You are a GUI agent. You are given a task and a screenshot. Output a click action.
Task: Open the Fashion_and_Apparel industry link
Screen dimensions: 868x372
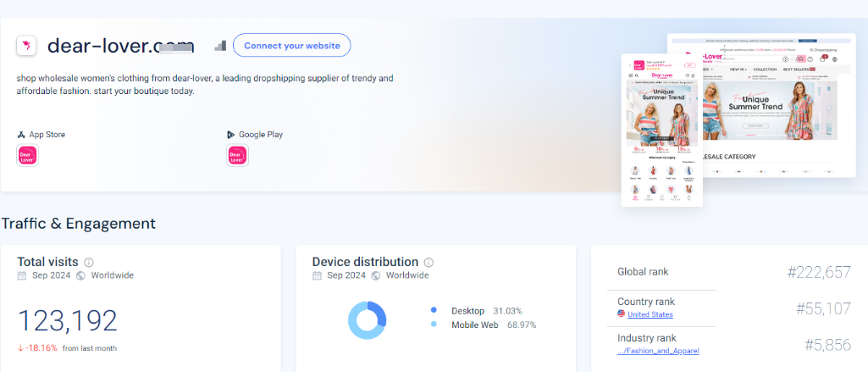point(658,351)
